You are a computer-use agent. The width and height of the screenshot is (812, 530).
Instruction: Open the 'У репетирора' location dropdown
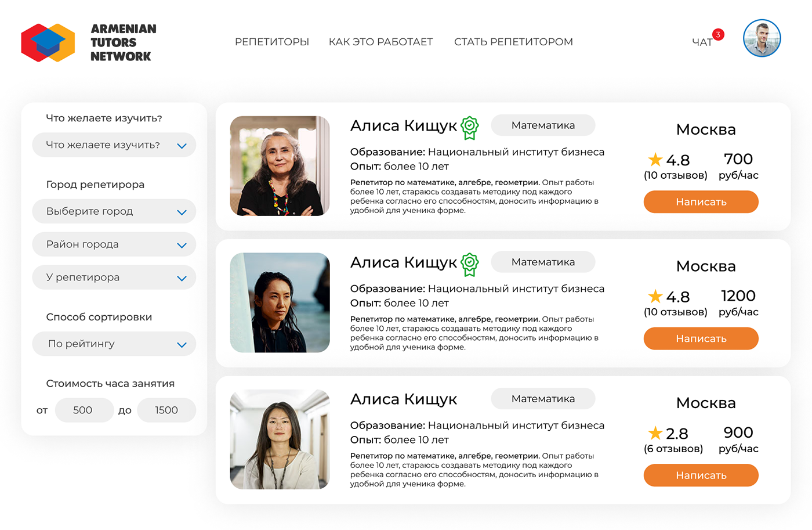click(114, 277)
